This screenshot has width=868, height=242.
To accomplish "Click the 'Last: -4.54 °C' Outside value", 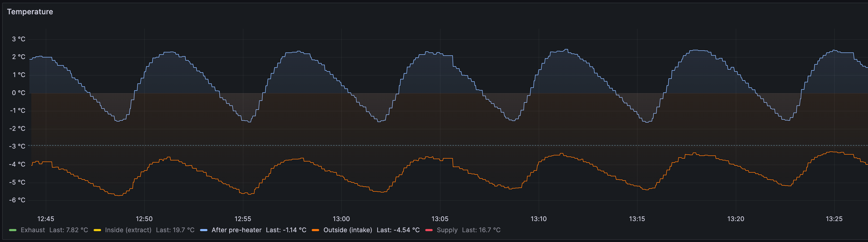I will coord(398,230).
